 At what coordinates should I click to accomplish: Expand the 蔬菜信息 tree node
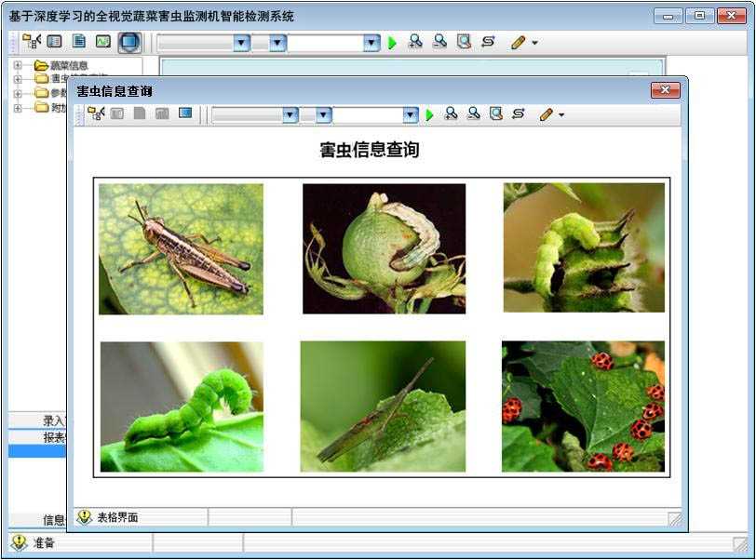pos(18,65)
